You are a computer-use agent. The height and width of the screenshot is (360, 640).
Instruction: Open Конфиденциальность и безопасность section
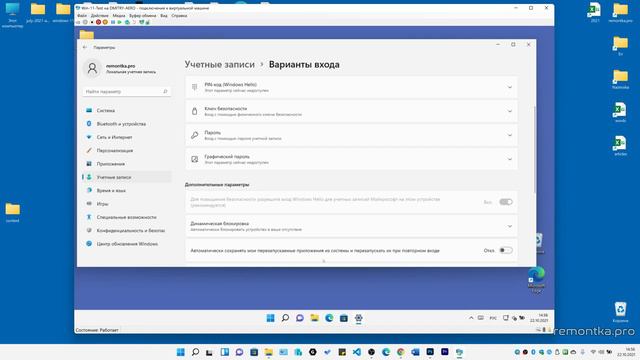[x=127, y=231]
